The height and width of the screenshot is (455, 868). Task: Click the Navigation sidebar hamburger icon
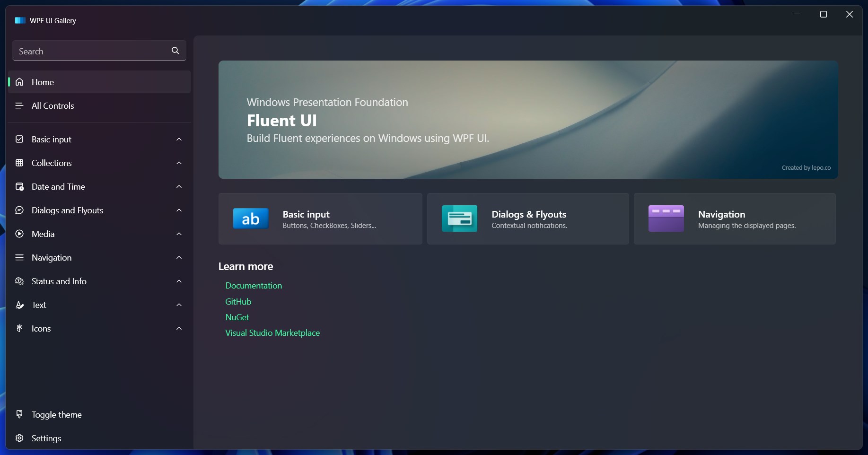[19, 257]
